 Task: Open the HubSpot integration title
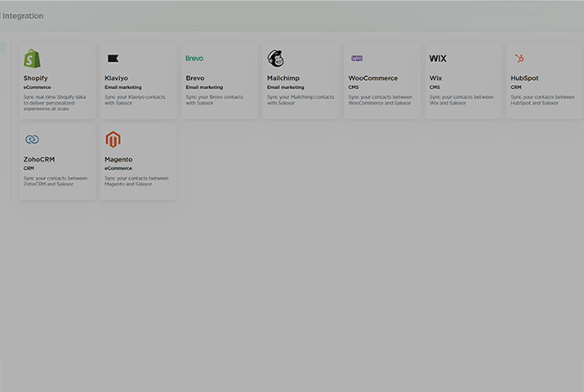[x=524, y=78]
